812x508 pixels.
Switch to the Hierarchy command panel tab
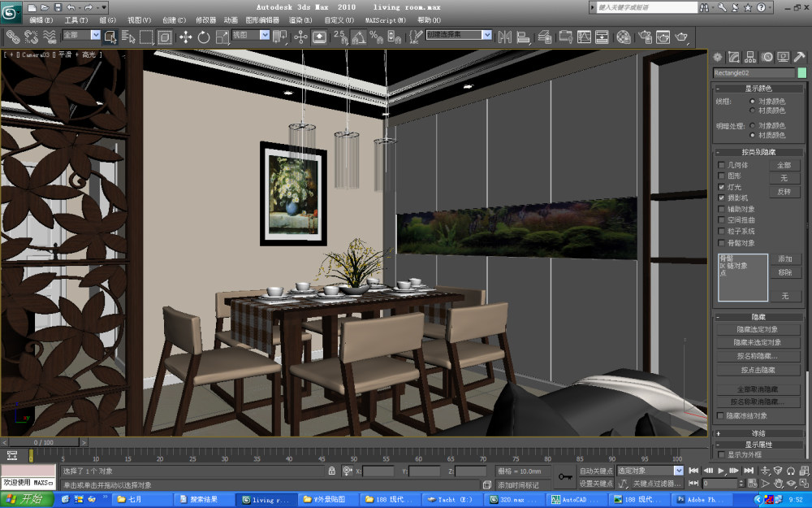[750, 57]
